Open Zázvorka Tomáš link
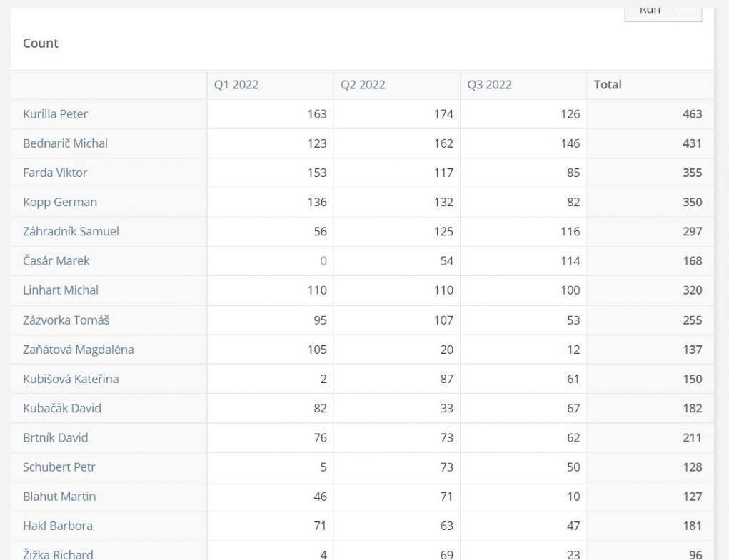729x560 pixels. click(x=66, y=320)
